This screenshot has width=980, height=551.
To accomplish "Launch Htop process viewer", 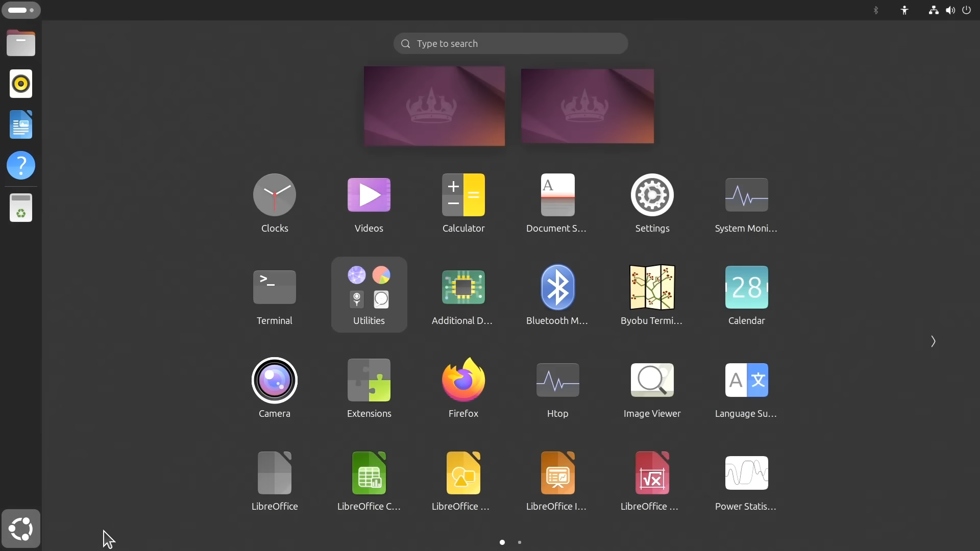I will click(557, 380).
